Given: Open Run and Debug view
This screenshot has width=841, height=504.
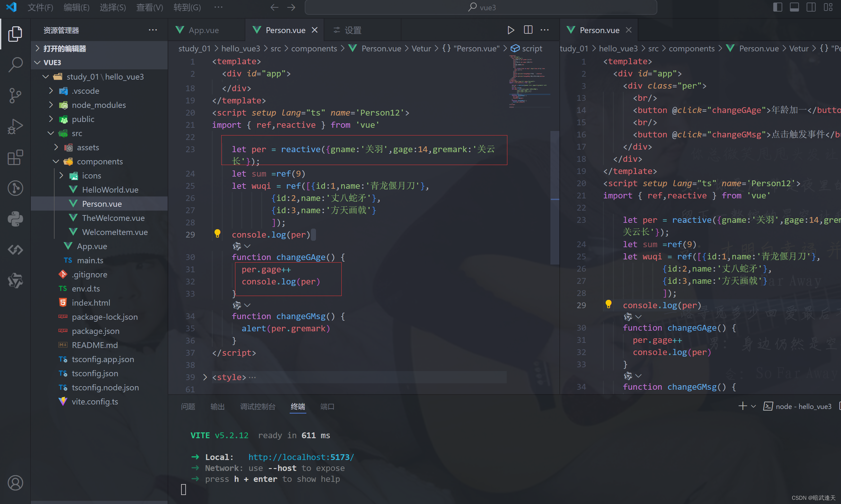Looking at the screenshot, I should click(x=15, y=126).
